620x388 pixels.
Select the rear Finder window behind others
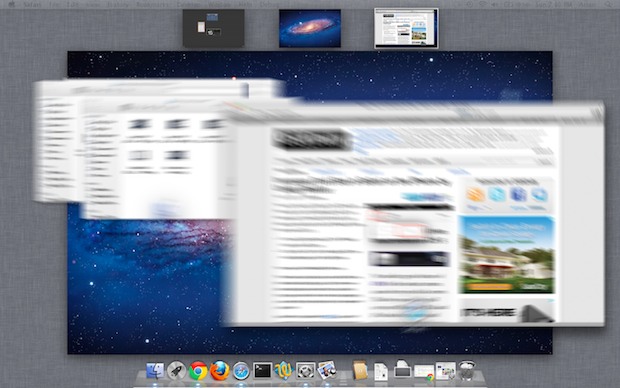56,140
